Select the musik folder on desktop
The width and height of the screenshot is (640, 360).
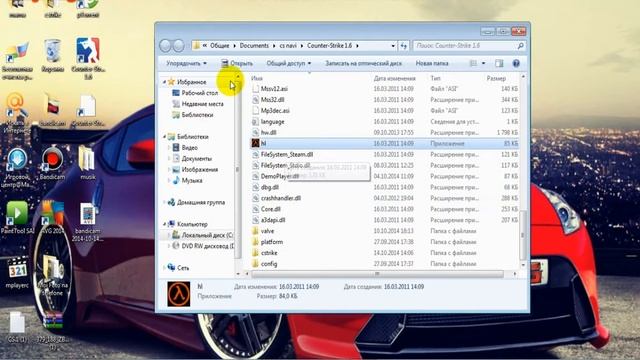(87, 162)
